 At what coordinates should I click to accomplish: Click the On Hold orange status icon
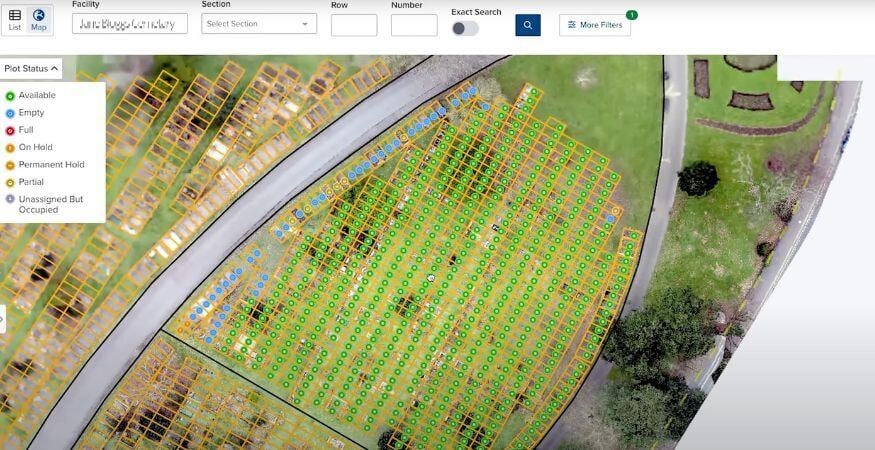(10, 148)
